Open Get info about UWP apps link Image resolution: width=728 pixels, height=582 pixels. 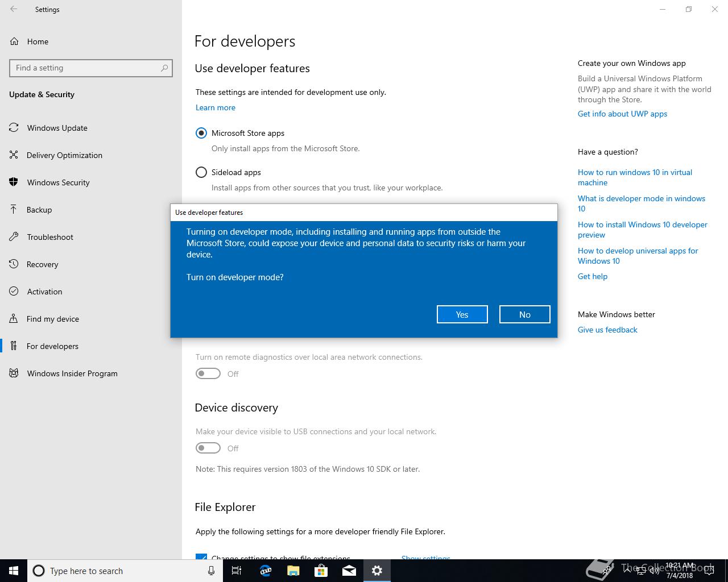coord(622,114)
